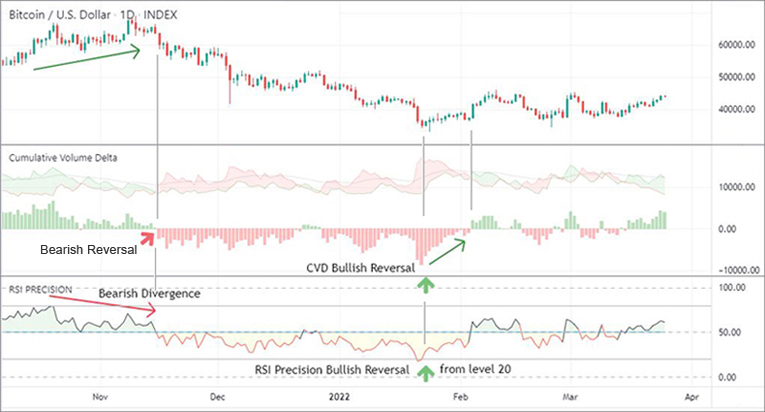The width and height of the screenshot is (765, 412).
Task: Click the 10000.00 label on CVD axis
Action: (737, 187)
